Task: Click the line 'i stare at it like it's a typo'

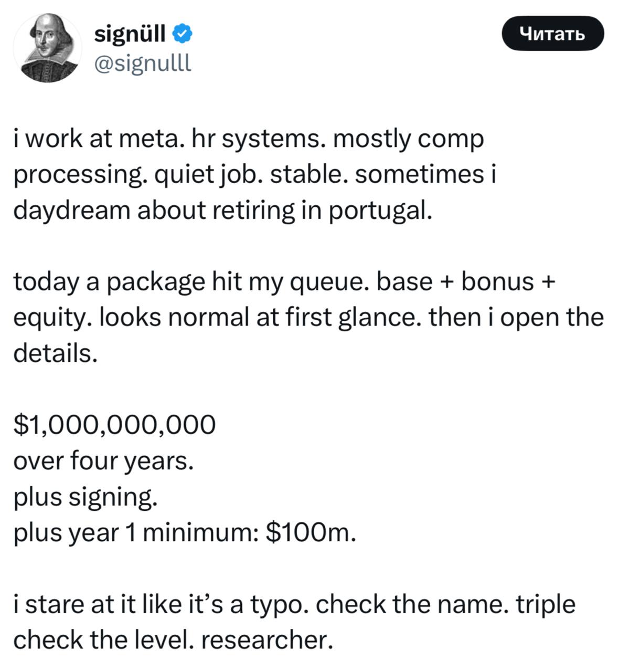Action: [x=294, y=604]
